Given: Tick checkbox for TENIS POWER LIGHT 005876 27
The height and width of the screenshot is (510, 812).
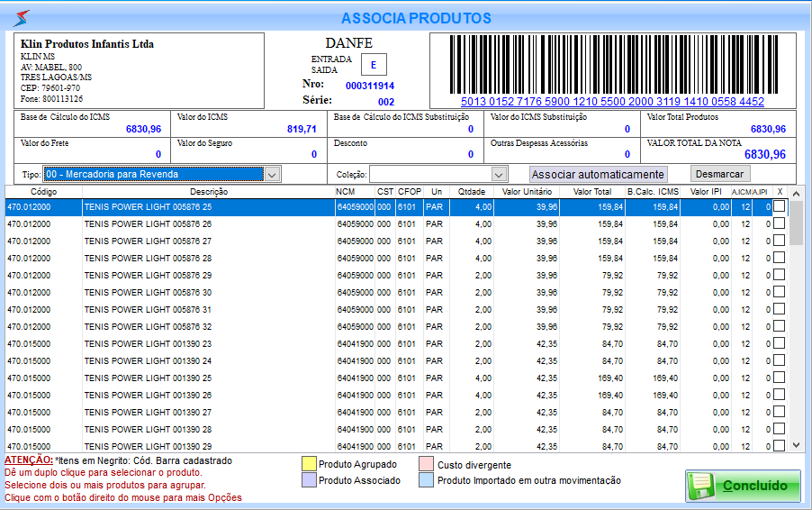Looking at the screenshot, I should click(x=779, y=241).
